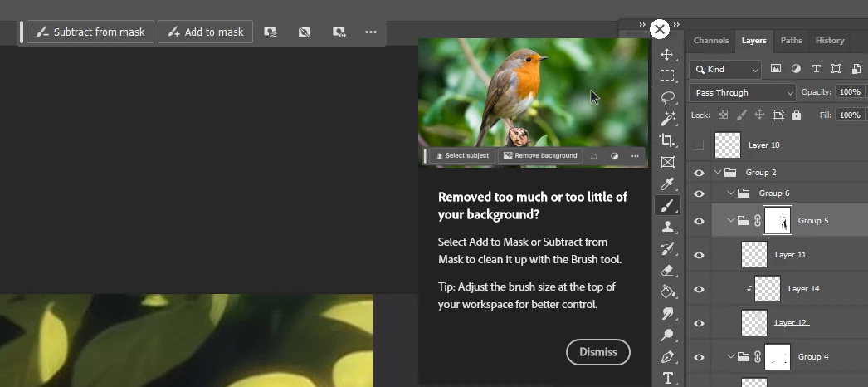The image size is (868, 387).
Task: Select the Smudge tool
Action: click(668, 313)
